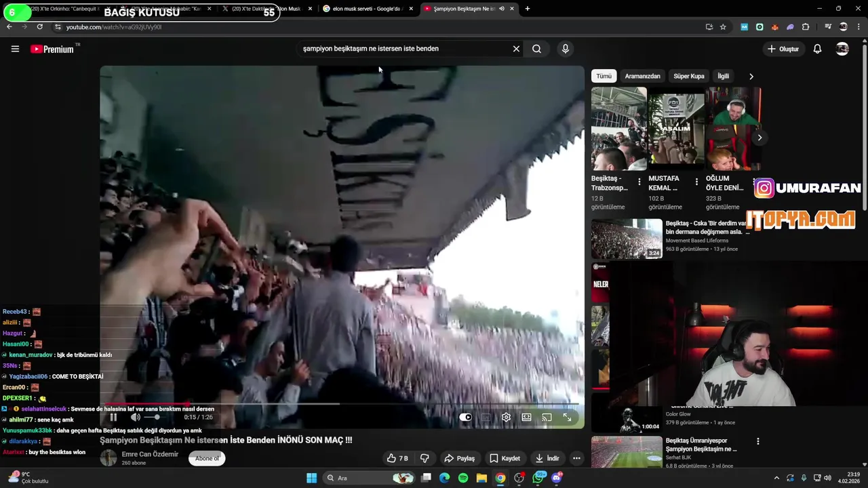
Task: Open MUSTAFA KEMAL short thumbnail
Action: point(675,129)
